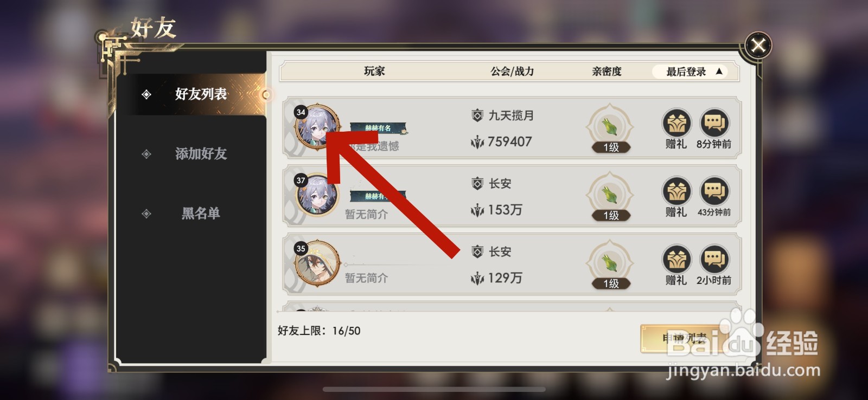Select the 亲密度 column header
The width and height of the screenshot is (868, 400).
click(x=607, y=72)
